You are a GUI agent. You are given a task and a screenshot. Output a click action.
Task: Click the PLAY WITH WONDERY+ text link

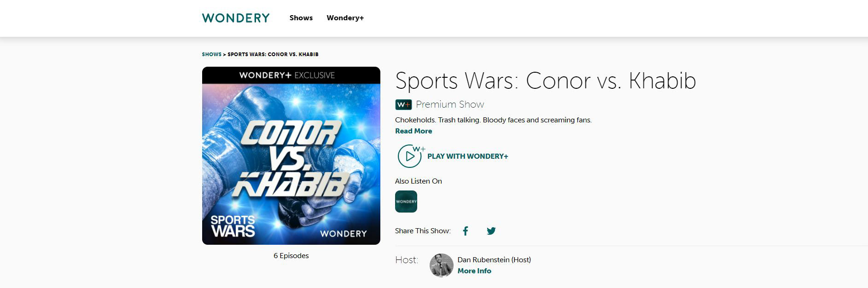pyautogui.click(x=468, y=156)
